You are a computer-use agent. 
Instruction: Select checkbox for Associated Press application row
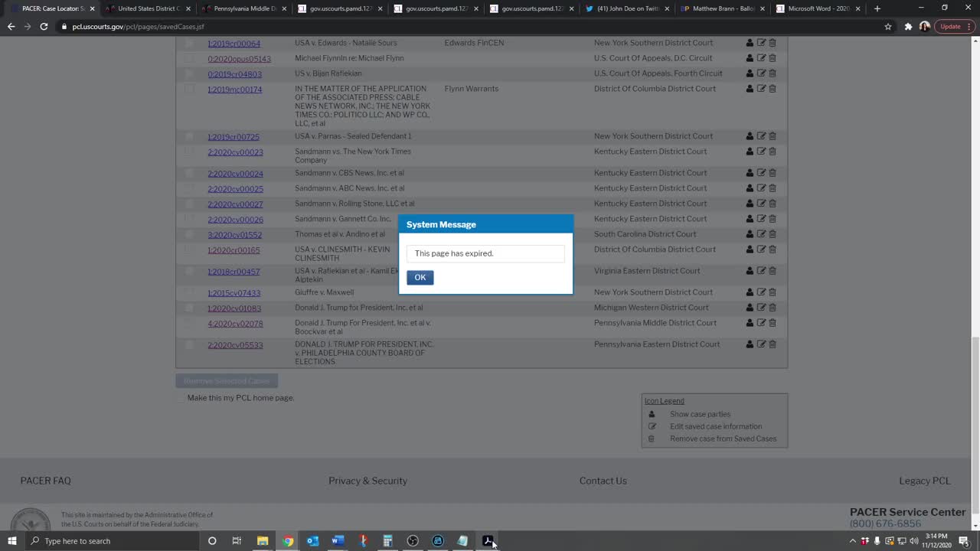pos(189,89)
